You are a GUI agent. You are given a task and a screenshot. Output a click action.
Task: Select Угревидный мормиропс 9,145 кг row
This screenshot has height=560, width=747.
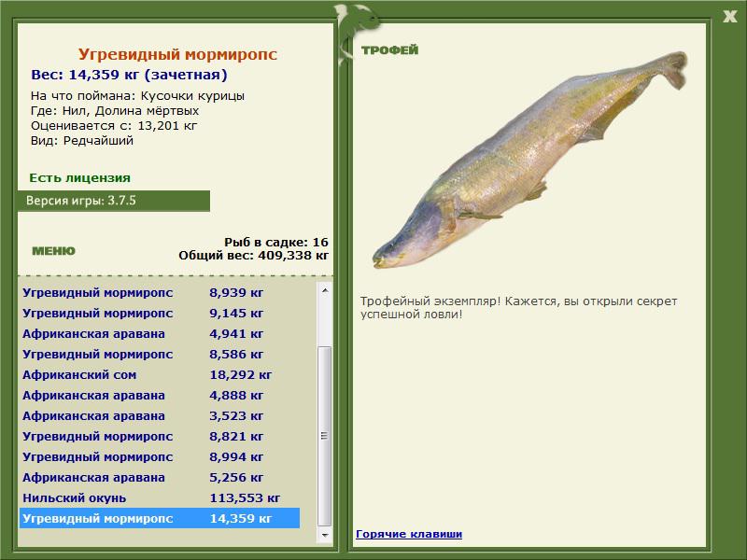(x=160, y=313)
